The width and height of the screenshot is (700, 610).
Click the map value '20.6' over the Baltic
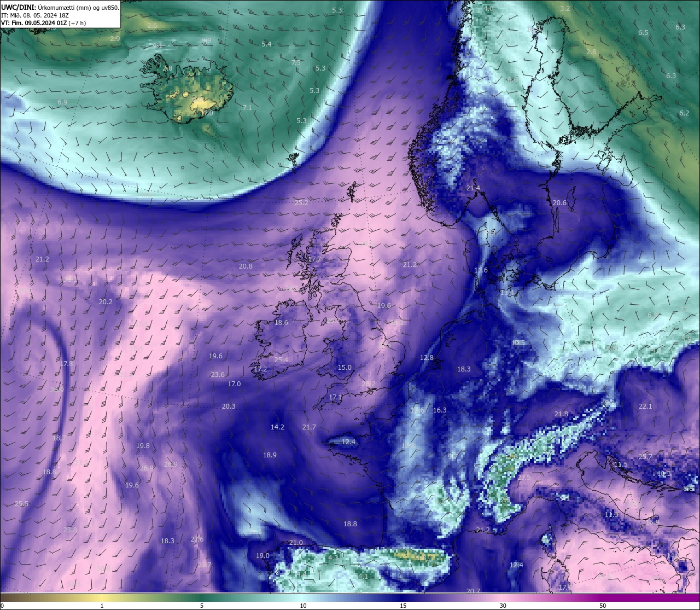[x=559, y=203]
